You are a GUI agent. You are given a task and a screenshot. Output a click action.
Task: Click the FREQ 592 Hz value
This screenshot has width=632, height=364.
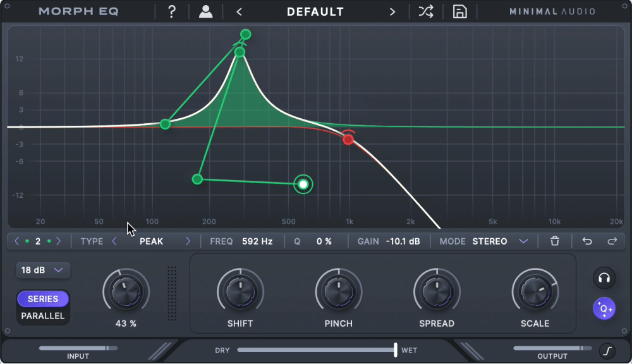pyautogui.click(x=257, y=241)
